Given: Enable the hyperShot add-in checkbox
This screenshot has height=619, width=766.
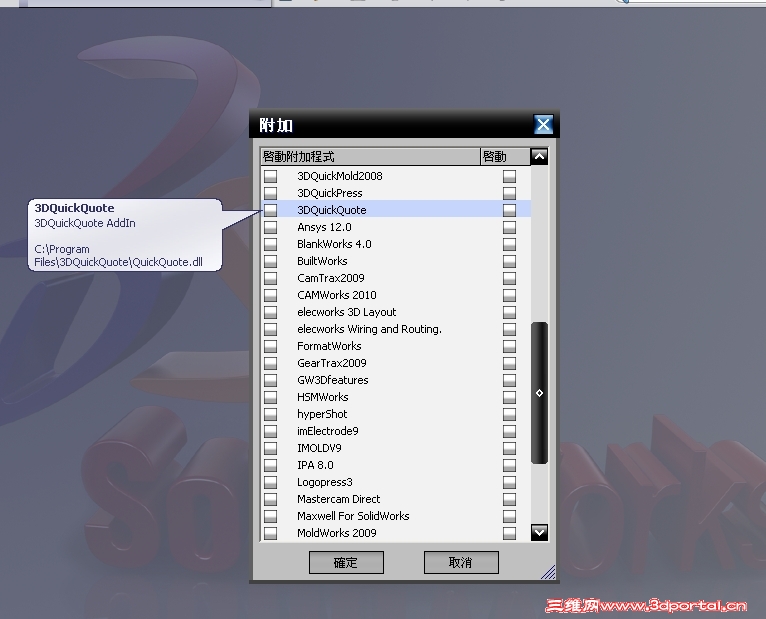Looking at the screenshot, I should coord(270,414).
